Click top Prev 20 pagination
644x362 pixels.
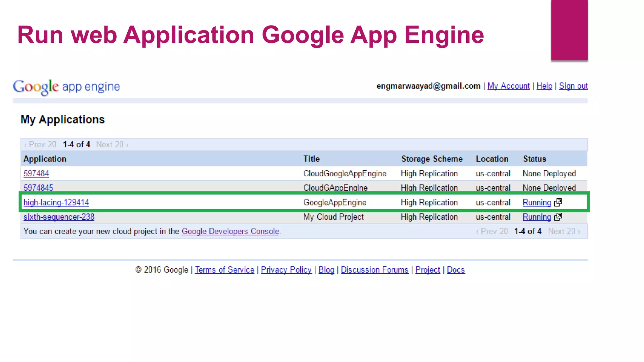[40, 145]
